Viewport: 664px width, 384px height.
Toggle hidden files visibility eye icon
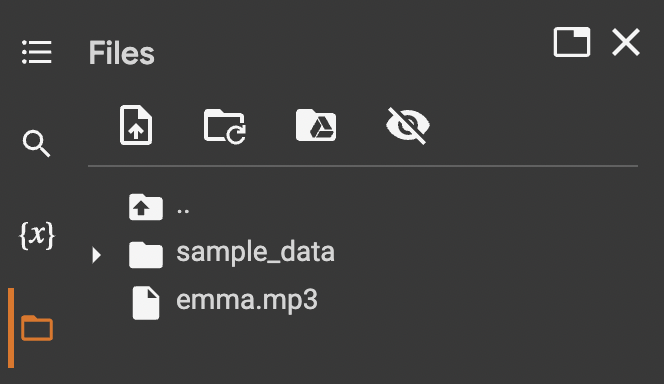(x=407, y=126)
